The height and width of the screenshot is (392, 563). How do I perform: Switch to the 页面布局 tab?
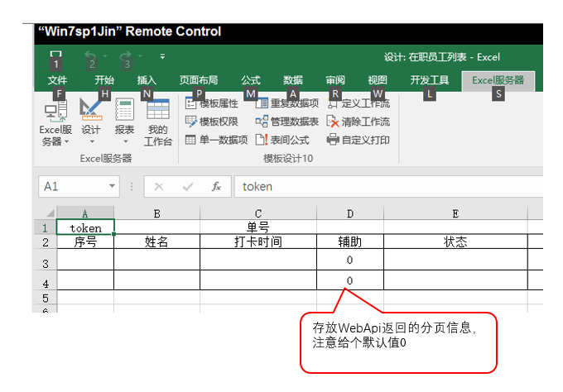tap(199, 80)
